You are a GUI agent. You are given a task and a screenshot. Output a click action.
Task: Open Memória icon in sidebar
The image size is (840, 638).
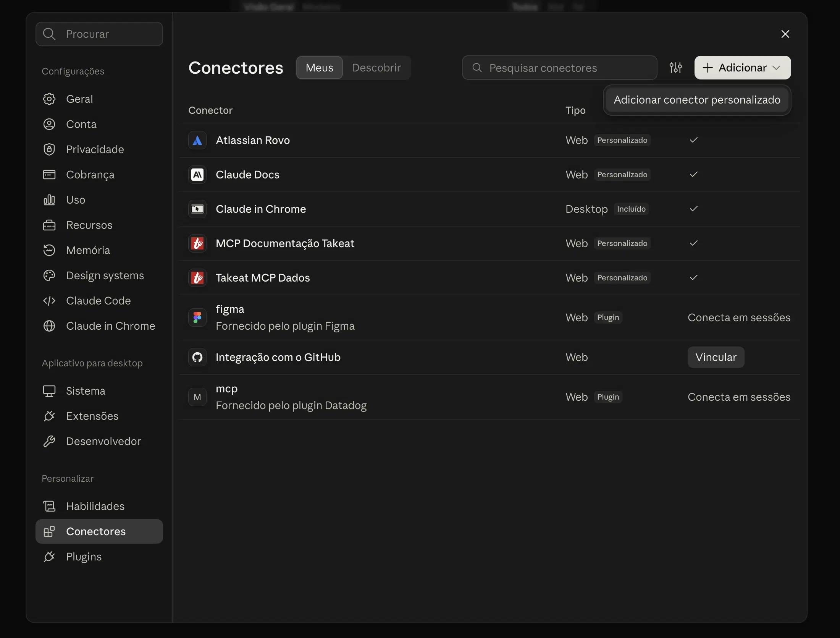point(49,250)
